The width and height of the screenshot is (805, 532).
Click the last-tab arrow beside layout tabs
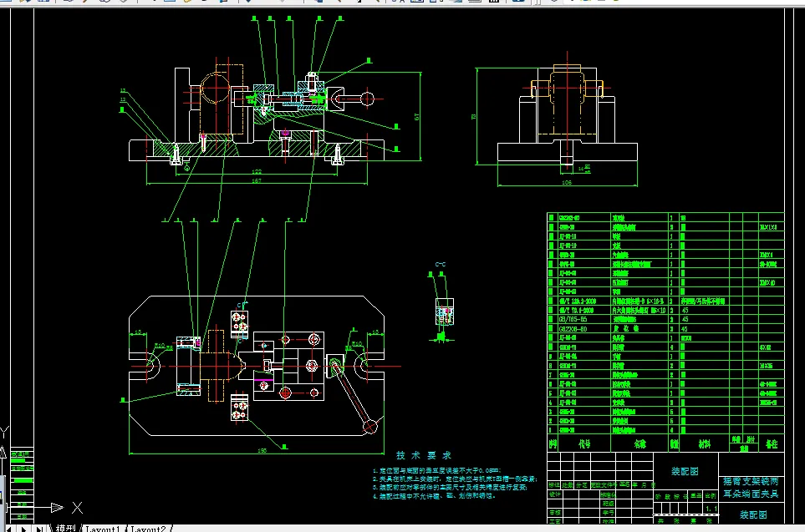[39, 529]
